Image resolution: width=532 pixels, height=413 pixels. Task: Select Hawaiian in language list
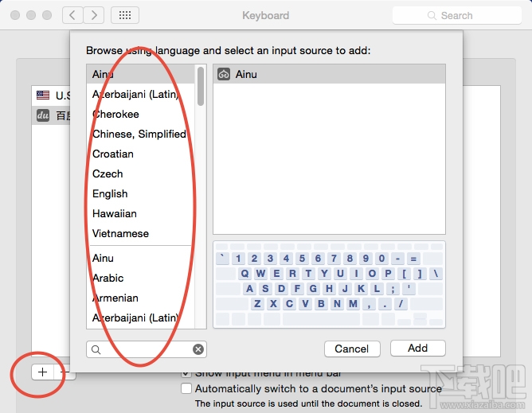click(141, 213)
